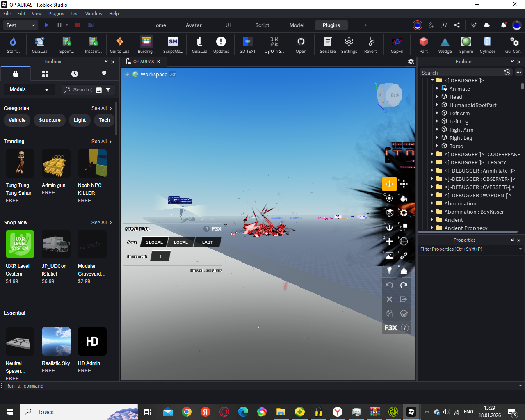Select the F3X Lighting bulb tool
This screenshot has width=525, height=420.
click(389, 270)
